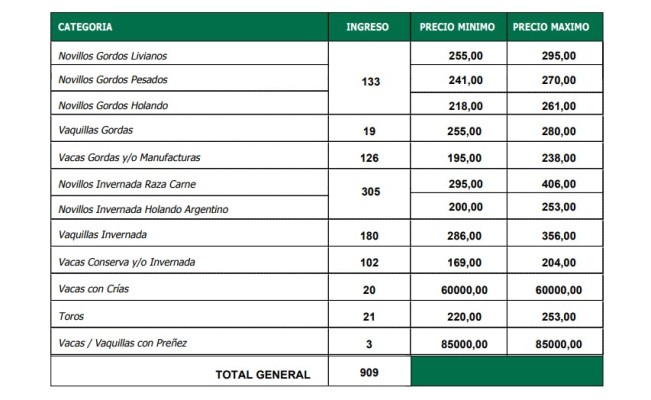Select the Vaquillas Gordas category cell
651x400 pixels.
96,131
